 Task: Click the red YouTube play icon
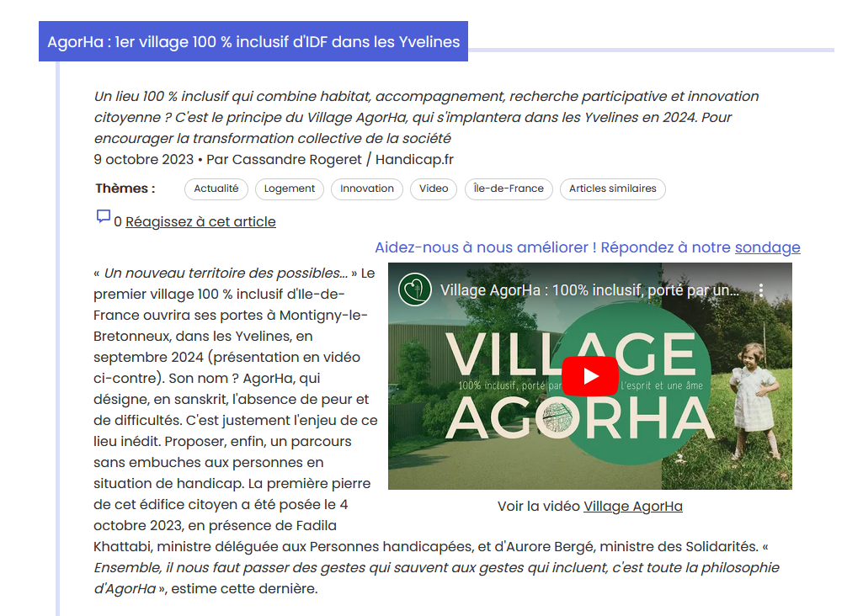590,376
